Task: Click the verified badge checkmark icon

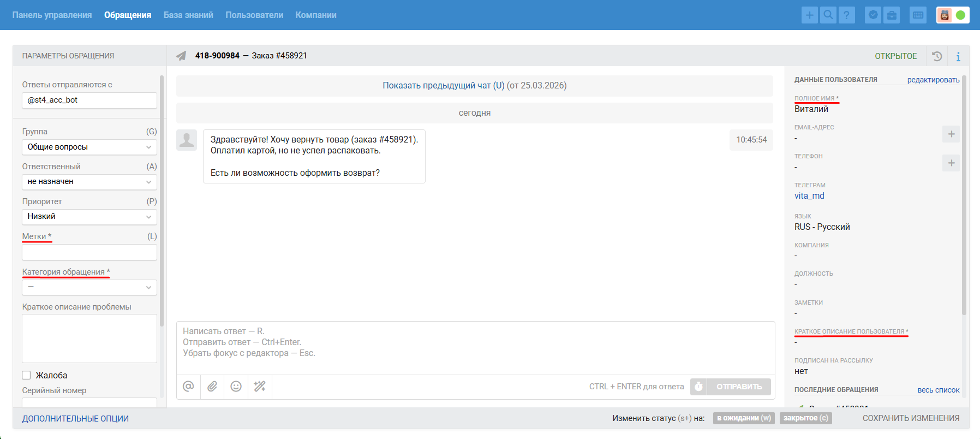Action: [x=874, y=15]
